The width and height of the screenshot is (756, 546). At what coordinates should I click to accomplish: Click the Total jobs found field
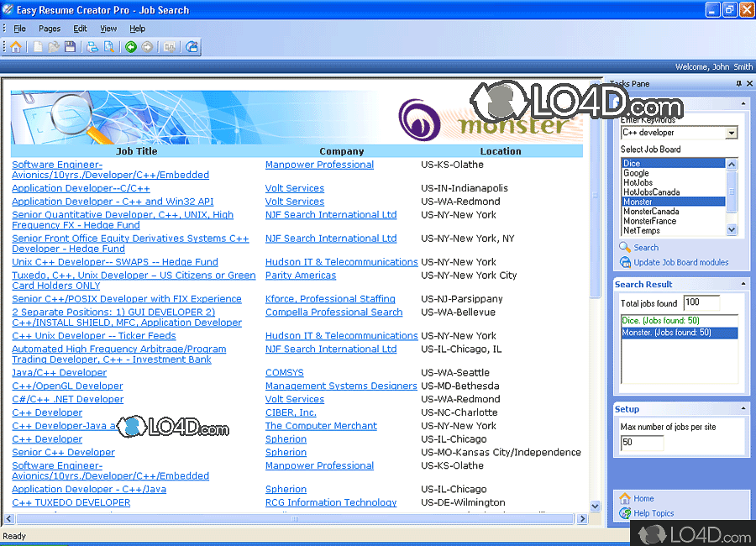click(701, 302)
